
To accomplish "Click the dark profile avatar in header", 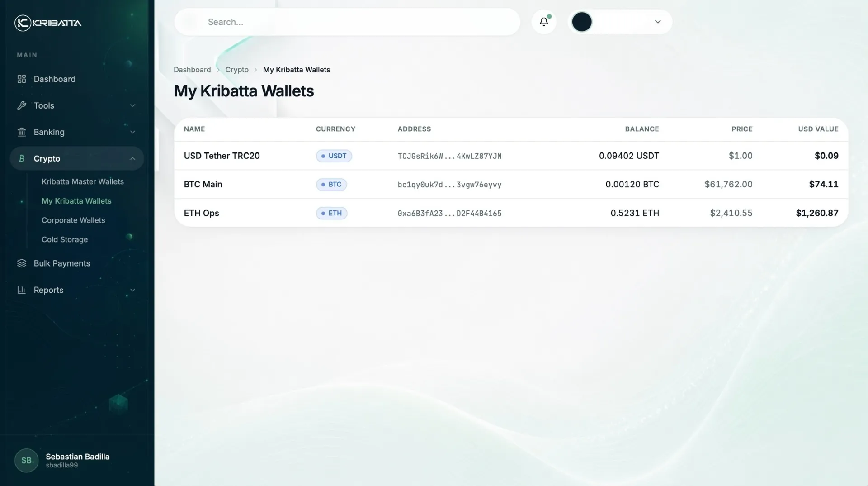I will (x=582, y=22).
